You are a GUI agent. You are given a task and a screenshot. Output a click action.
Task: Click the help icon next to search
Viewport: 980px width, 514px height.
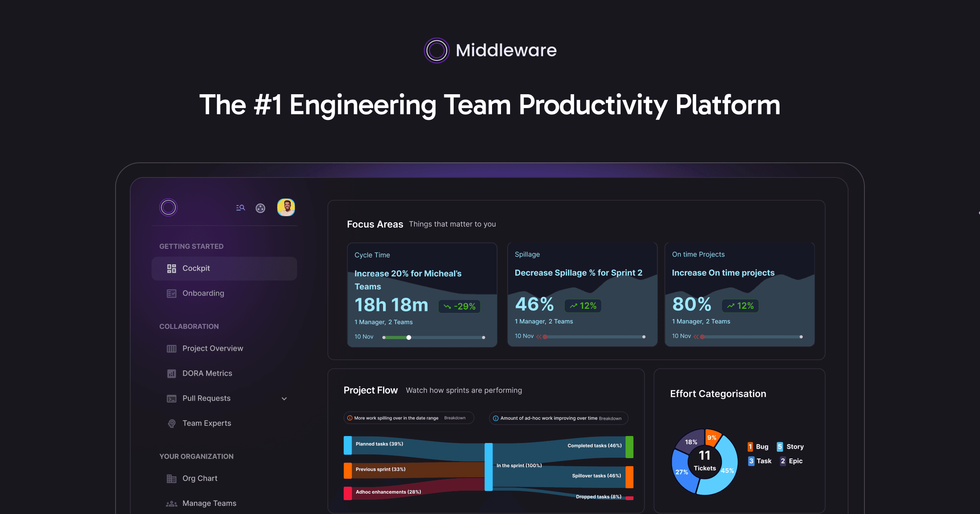260,208
